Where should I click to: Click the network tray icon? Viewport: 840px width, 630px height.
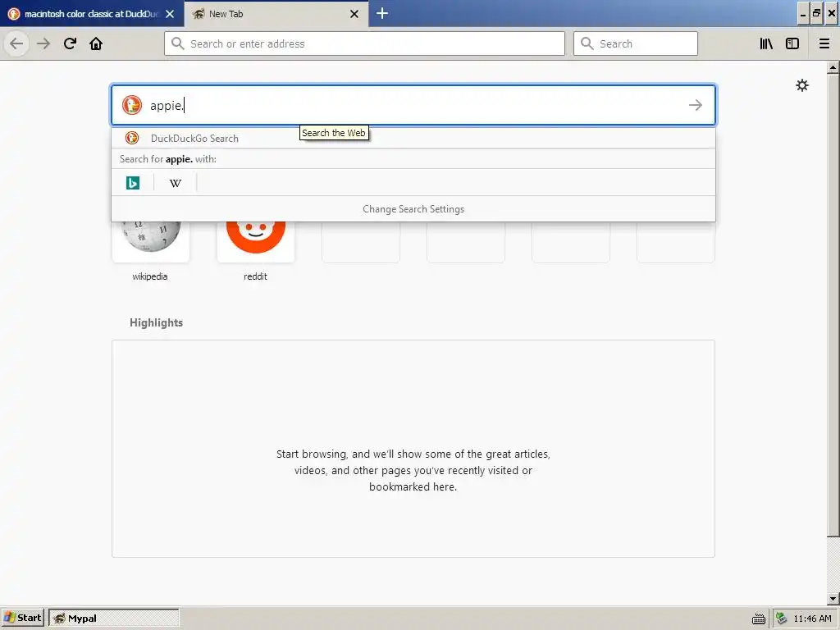pos(782,619)
